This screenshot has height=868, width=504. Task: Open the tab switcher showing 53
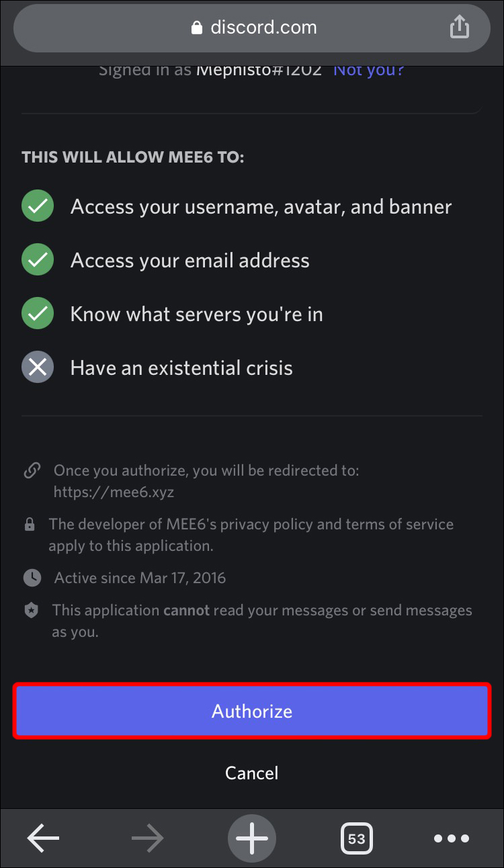pyautogui.click(x=356, y=838)
